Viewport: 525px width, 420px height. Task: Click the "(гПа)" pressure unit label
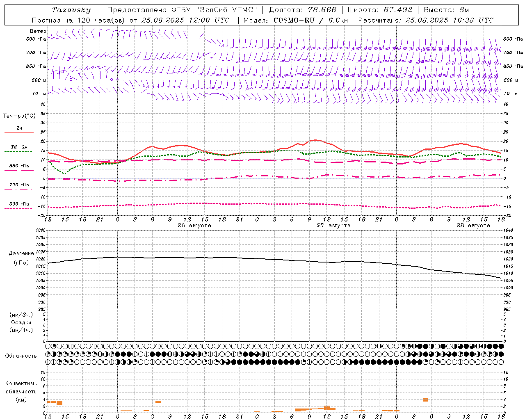click(21, 262)
